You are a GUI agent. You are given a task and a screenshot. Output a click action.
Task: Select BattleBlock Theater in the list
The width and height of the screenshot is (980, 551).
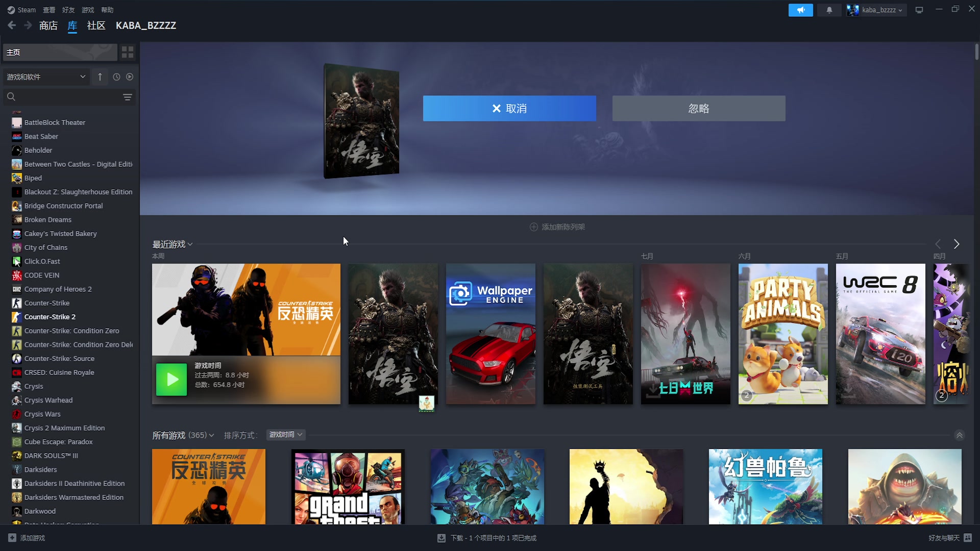point(55,122)
